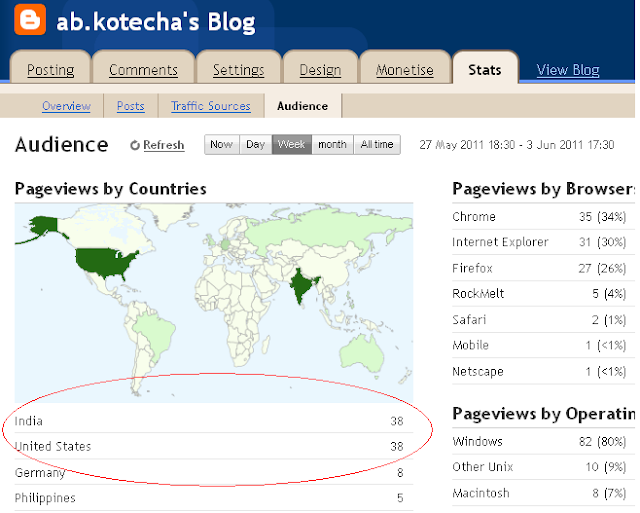Follow the View Blog link
This screenshot has width=640, height=513.
pyautogui.click(x=568, y=70)
